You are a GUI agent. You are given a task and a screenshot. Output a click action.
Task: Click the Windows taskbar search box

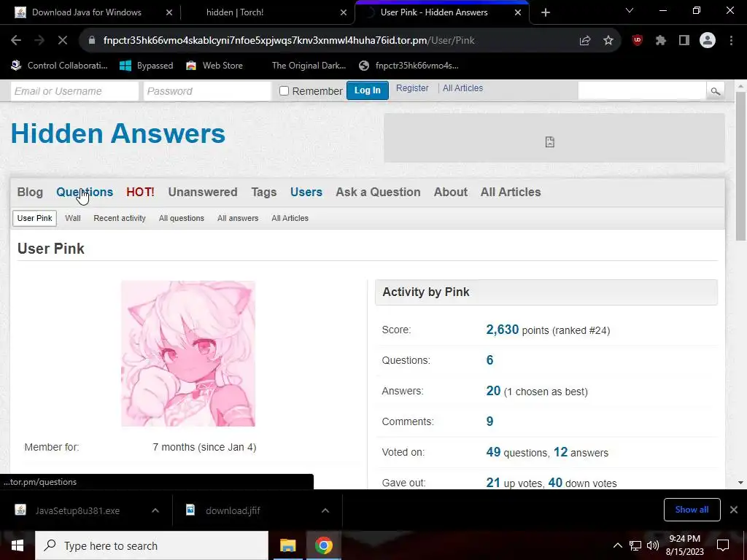coord(152,545)
